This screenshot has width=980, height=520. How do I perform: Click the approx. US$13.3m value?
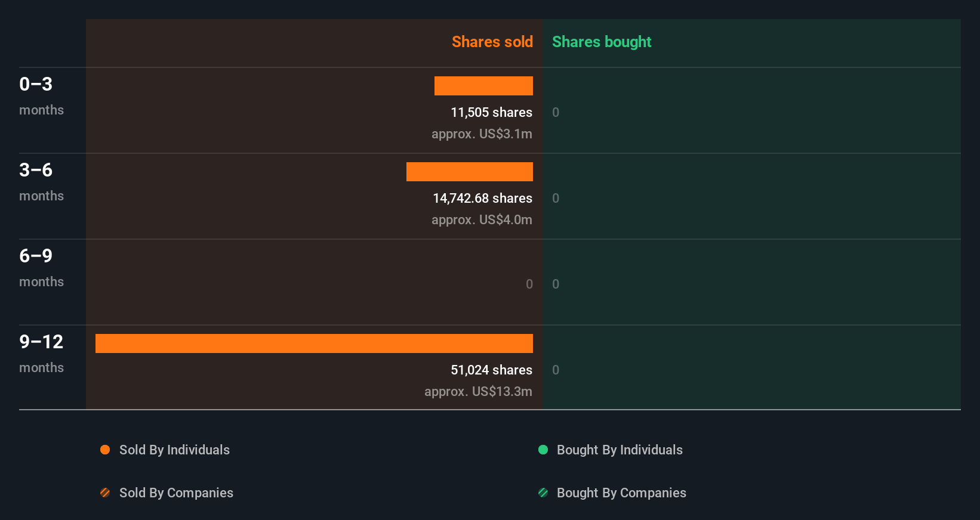[478, 391]
